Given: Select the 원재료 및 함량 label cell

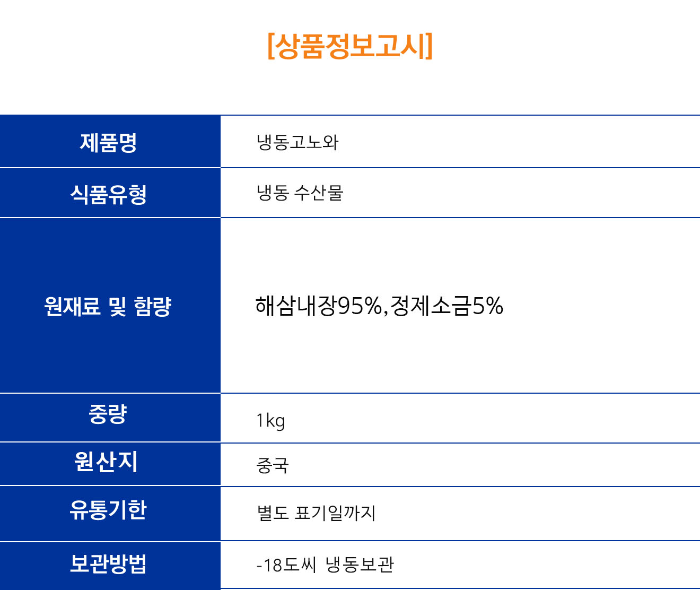Looking at the screenshot, I should [x=110, y=306].
